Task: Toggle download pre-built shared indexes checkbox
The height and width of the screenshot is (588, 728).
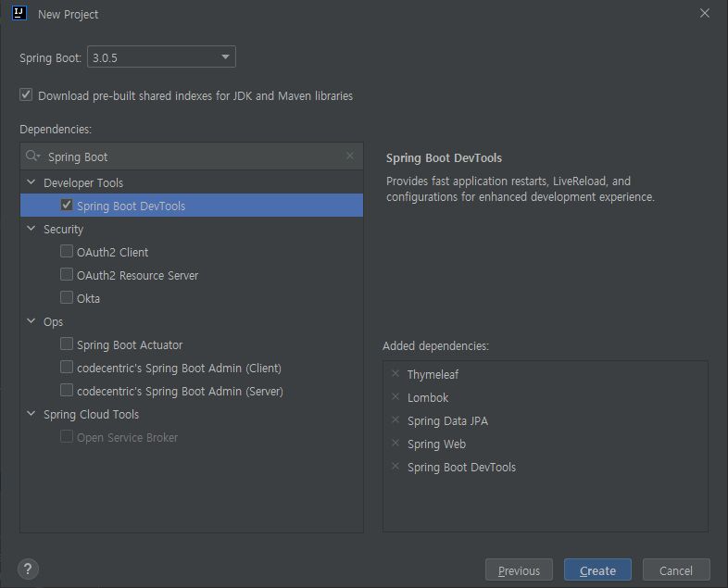Action: coord(26,95)
